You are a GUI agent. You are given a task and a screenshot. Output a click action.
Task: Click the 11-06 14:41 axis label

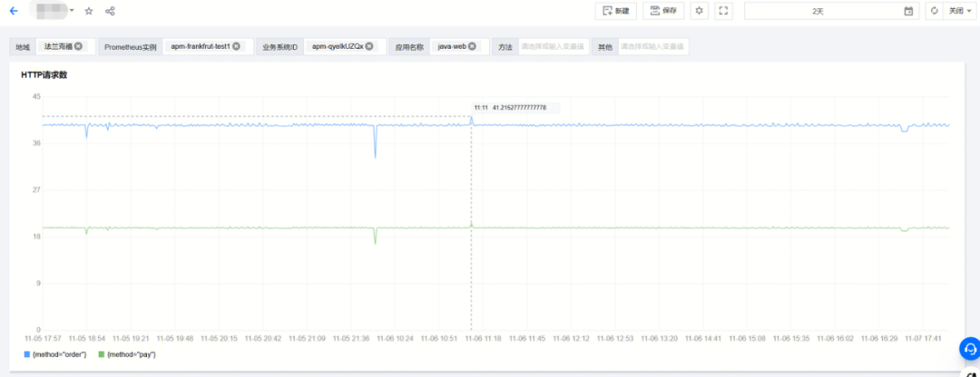[x=704, y=338]
